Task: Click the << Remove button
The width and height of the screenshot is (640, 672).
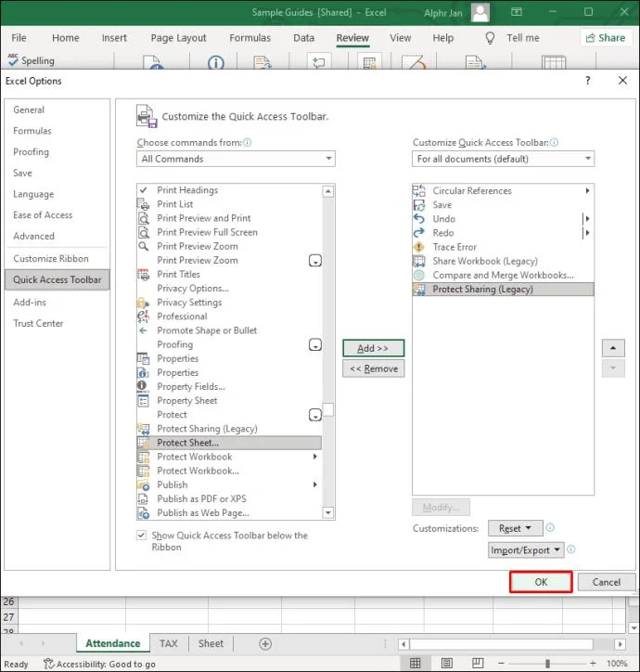Action: [373, 369]
